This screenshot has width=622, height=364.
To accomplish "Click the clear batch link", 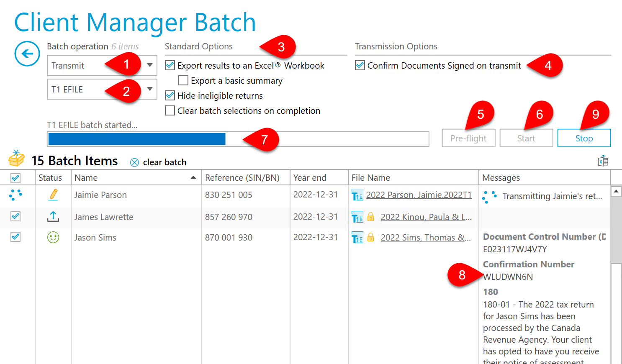I will [164, 162].
